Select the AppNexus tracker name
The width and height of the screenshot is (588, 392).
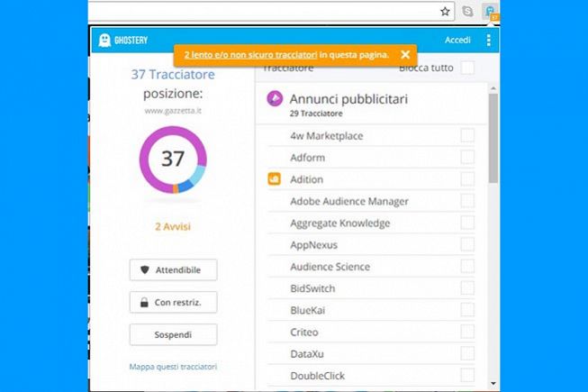[313, 244]
